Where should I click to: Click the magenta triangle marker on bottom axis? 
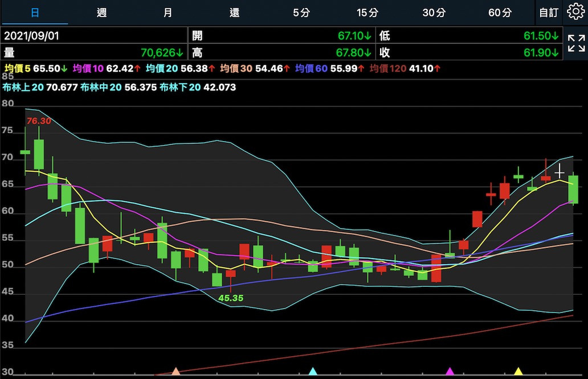(450, 372)
